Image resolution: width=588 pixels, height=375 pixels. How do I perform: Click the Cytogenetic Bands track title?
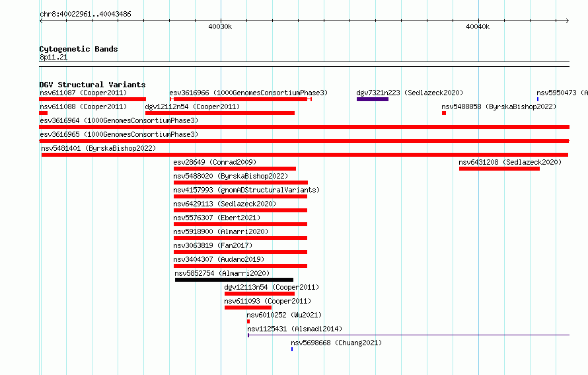[79, 49]
